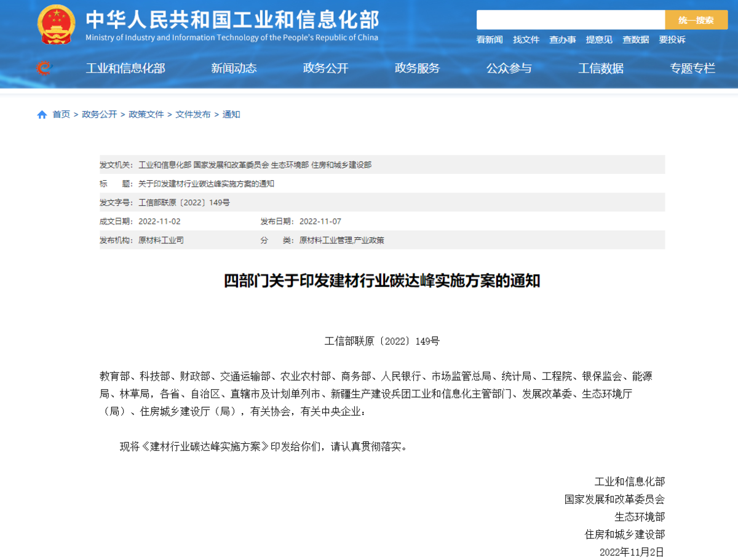Click the centered document number 工信部联原〔2022〕149号
738x560 pixels.
[382, 341]
